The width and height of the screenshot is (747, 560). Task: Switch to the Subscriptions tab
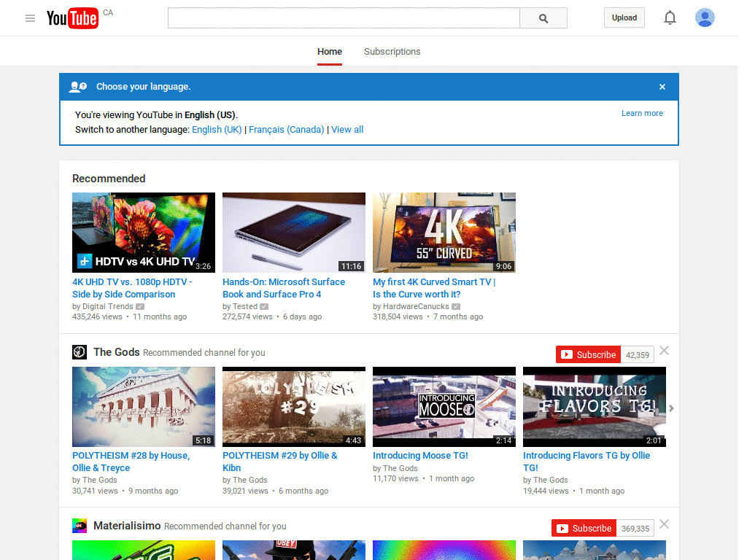click(x=392, y=52)
